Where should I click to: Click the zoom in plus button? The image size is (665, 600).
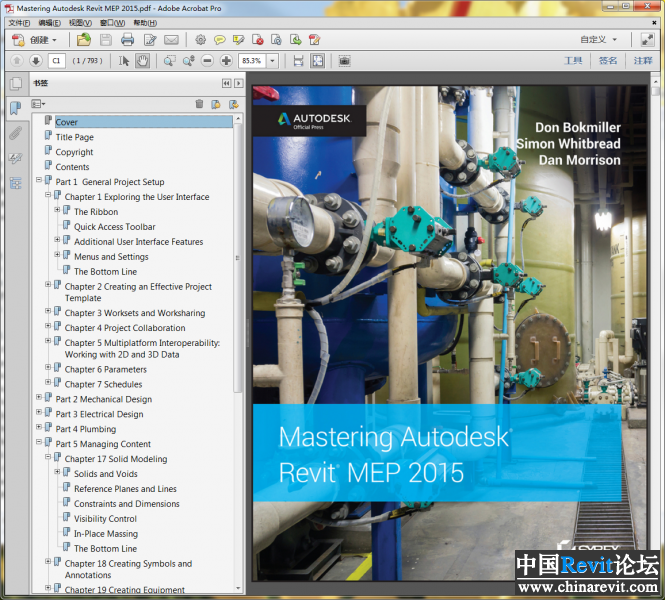click(226, 61)
